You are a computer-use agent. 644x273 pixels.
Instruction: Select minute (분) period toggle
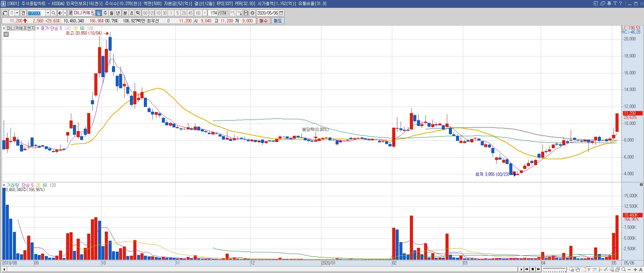[x=125, y=13]
